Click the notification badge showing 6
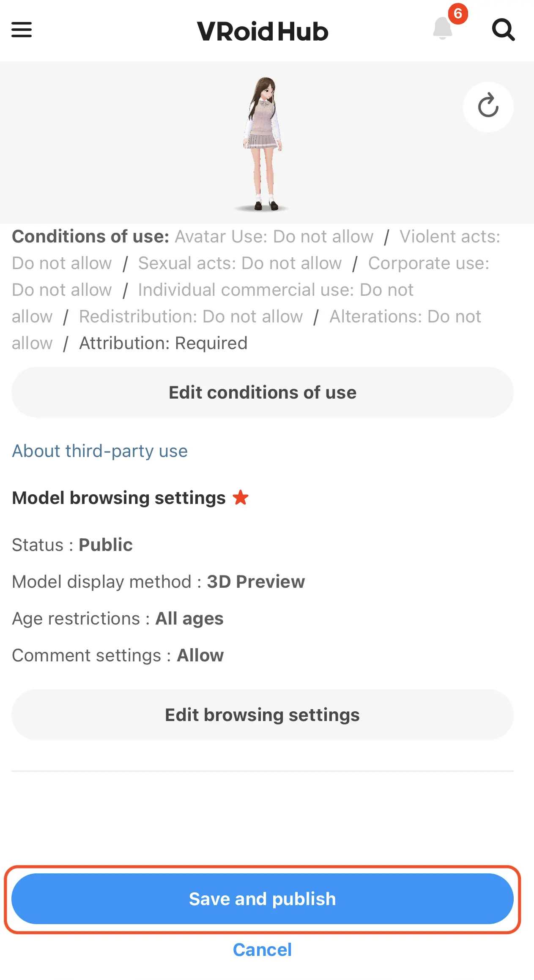The image size is (534, 980). 458,15
